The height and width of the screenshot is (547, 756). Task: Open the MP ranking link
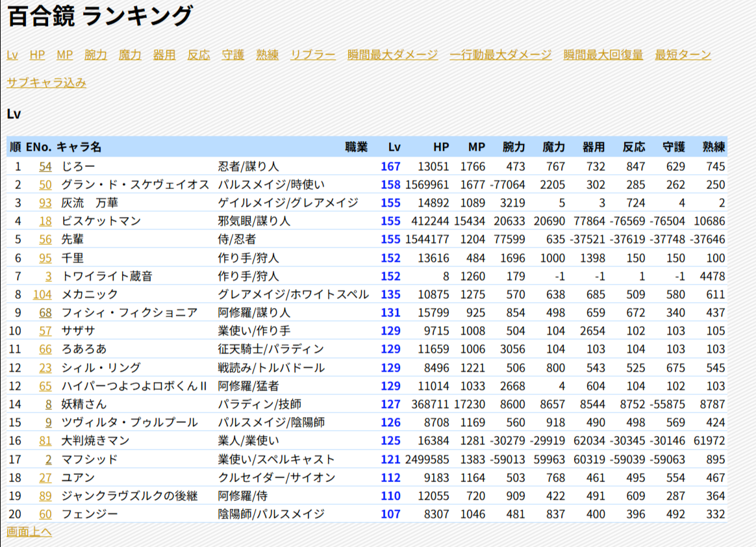(x=65, y=55)
